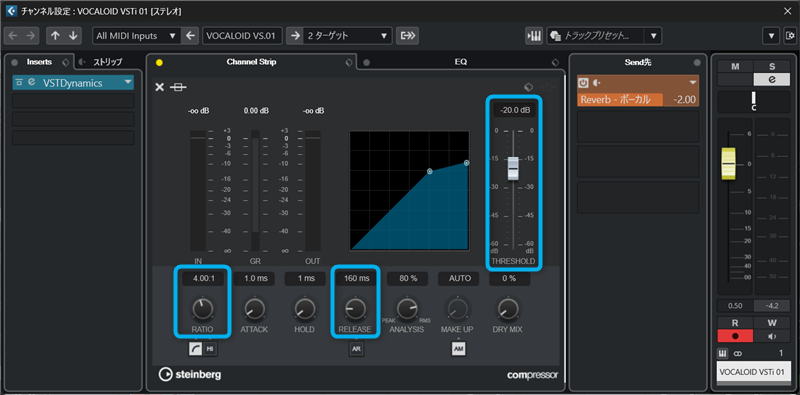
Task: Open the VSTDynamics insert slot dropdown
Action: (128, 82)
